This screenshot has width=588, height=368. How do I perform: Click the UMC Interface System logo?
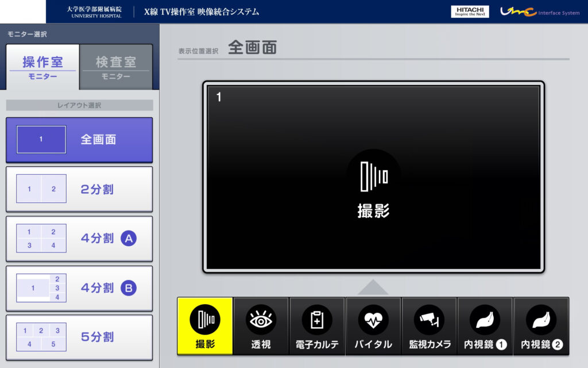click(x=539, y=12)
